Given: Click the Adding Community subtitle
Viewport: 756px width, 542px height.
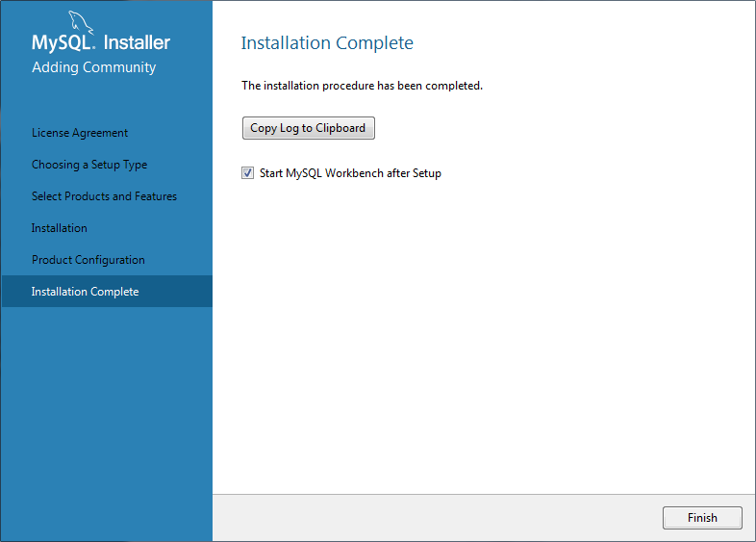Looking at the screenshot, I should (94, 67).
